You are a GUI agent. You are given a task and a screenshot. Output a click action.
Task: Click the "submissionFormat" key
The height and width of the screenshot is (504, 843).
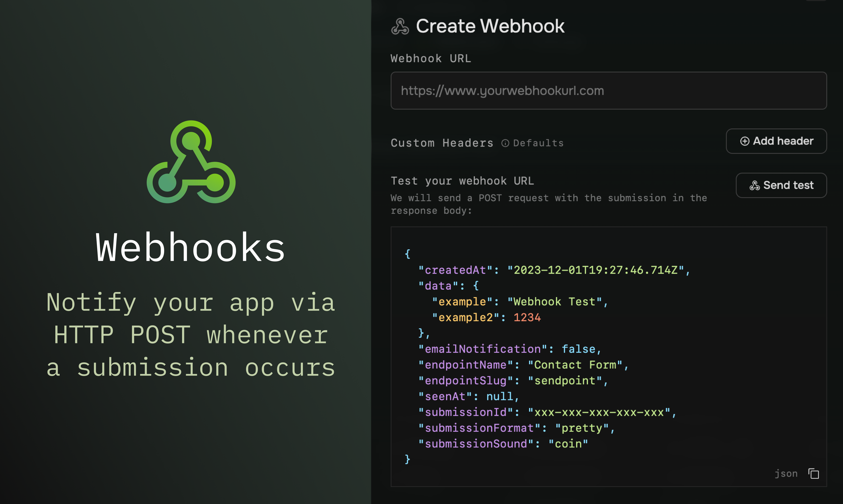click(x=479, y=428)
